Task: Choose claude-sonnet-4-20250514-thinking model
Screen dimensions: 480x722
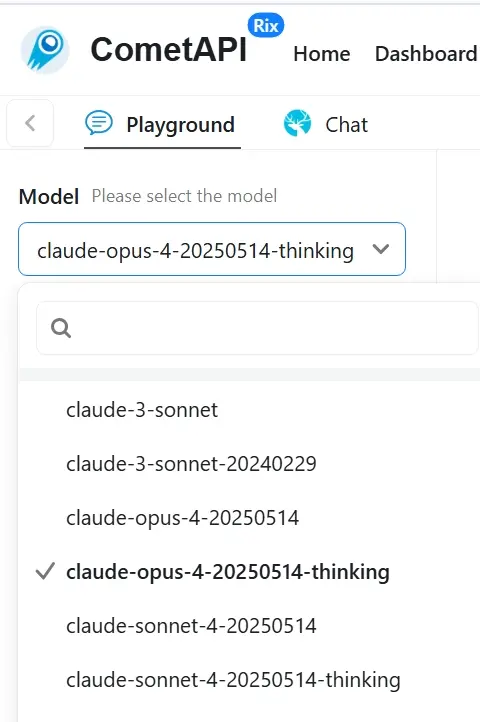Action: pyautogui.click(x=249, y=679)
